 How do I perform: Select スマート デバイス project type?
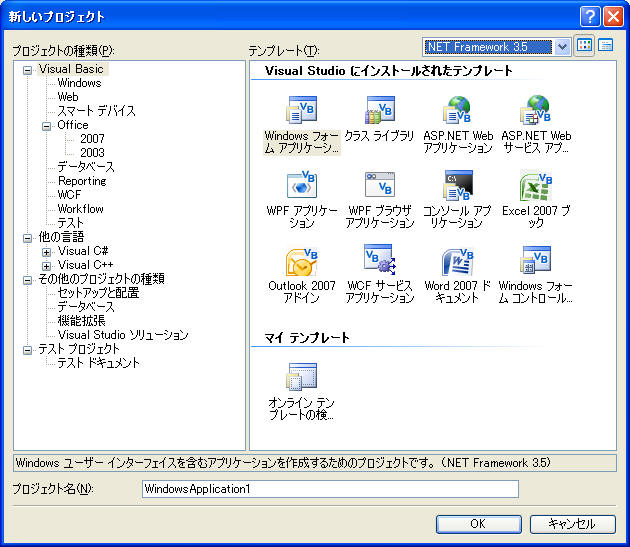(96, 111)
